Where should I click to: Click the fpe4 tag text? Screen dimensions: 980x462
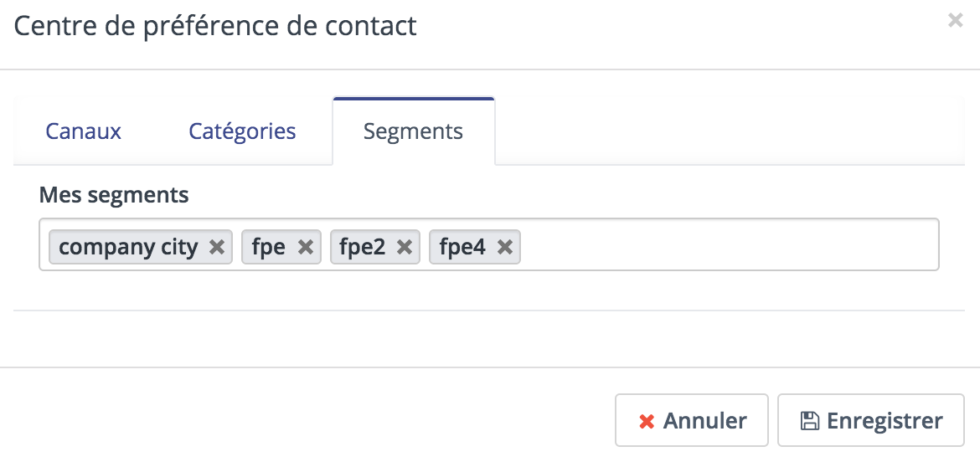(x=462, y=247)
